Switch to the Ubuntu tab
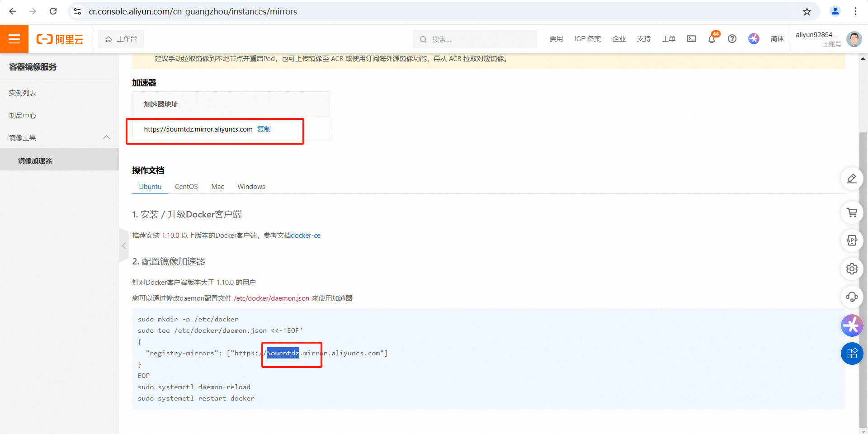Image resolution: width=868 pixels, height=434 pixels. 150,187
